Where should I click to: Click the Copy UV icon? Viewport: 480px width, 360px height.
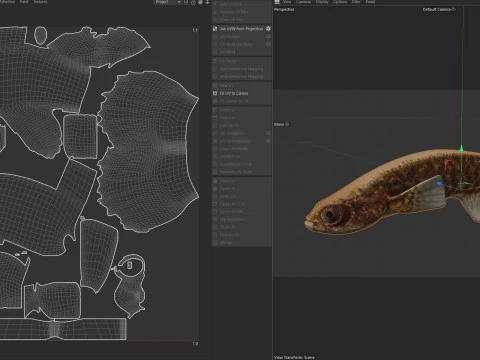215,181
